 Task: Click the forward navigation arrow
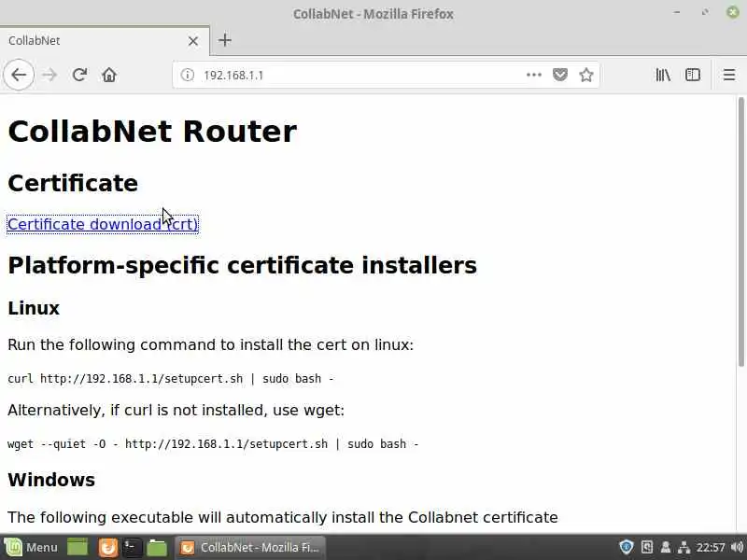coord(49,75)
